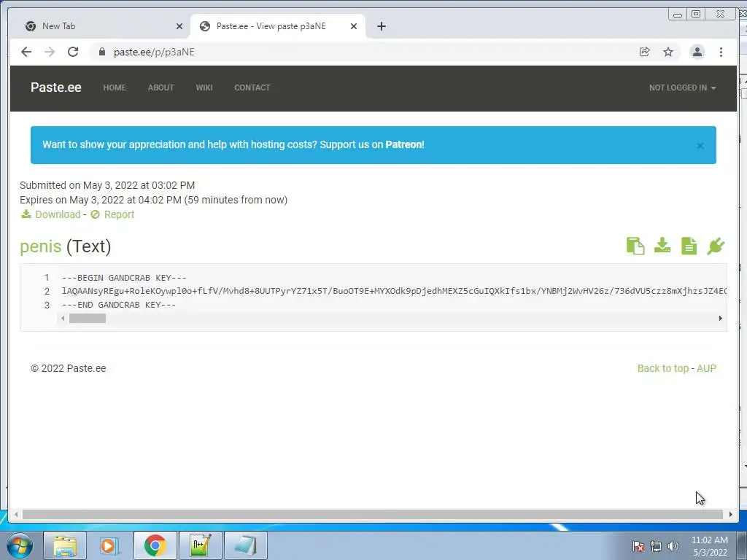Open the Patreon link in banner
This screenshot has width=747, height=560.
[x=404, y=144]
